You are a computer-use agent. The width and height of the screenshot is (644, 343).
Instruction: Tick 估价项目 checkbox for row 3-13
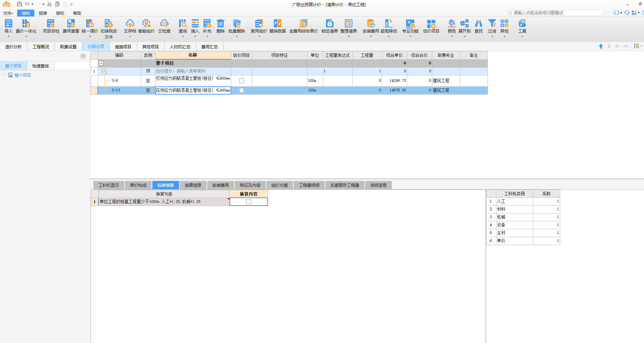[x=242, y=90]
